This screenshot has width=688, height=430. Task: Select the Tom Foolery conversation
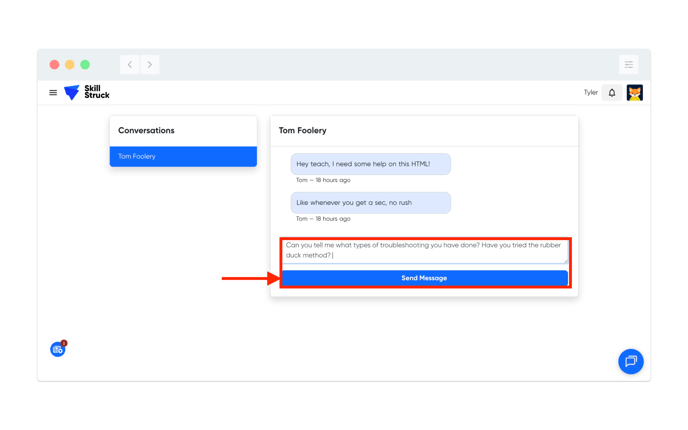[x=183, y=157]
